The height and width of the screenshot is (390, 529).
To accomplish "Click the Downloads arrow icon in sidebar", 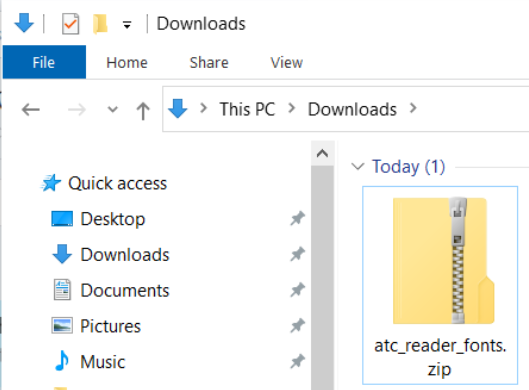I will coord(62,254).
